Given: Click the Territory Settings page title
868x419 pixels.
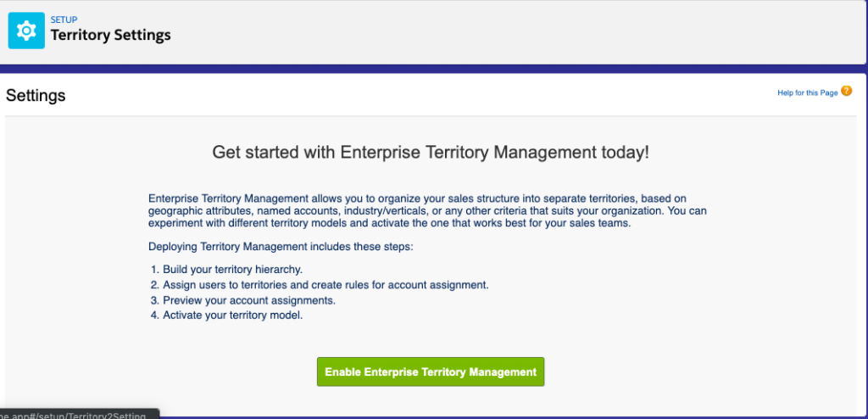Looking at the screenshot, I should (111, 36).
